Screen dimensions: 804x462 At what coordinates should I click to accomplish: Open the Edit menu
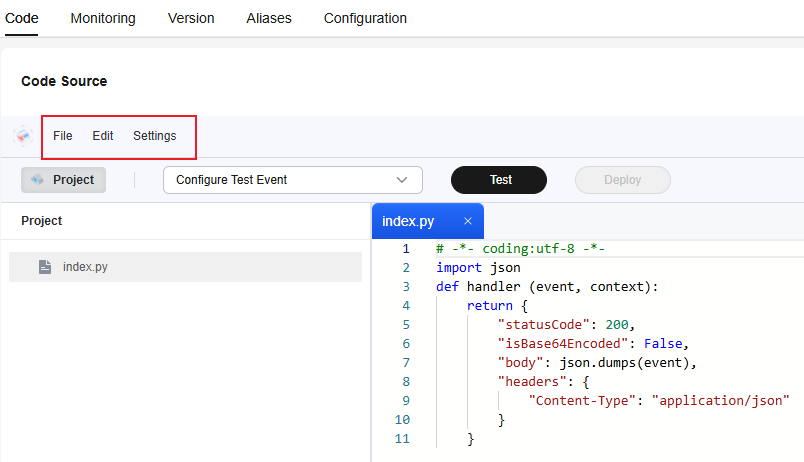pos(103,136)
